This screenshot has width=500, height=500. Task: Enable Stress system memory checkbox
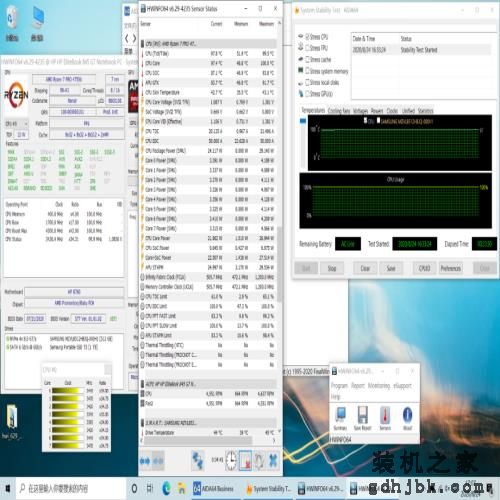click(x=307, y=71)
